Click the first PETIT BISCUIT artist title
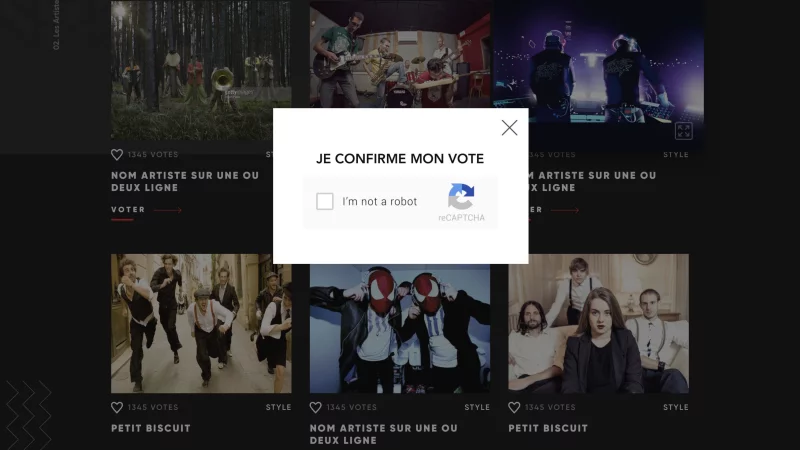 (x=151, y=428)
